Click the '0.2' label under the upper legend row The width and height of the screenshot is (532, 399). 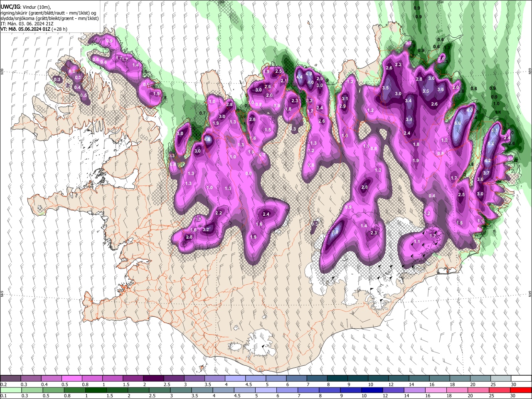[x=3, y=384]
